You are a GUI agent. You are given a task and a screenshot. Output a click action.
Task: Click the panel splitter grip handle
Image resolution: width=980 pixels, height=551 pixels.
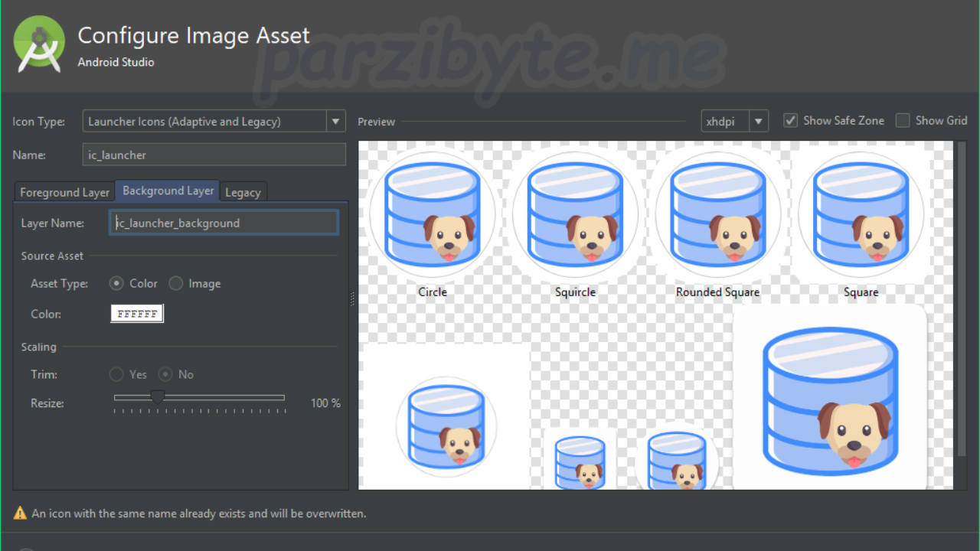point(353,298)
